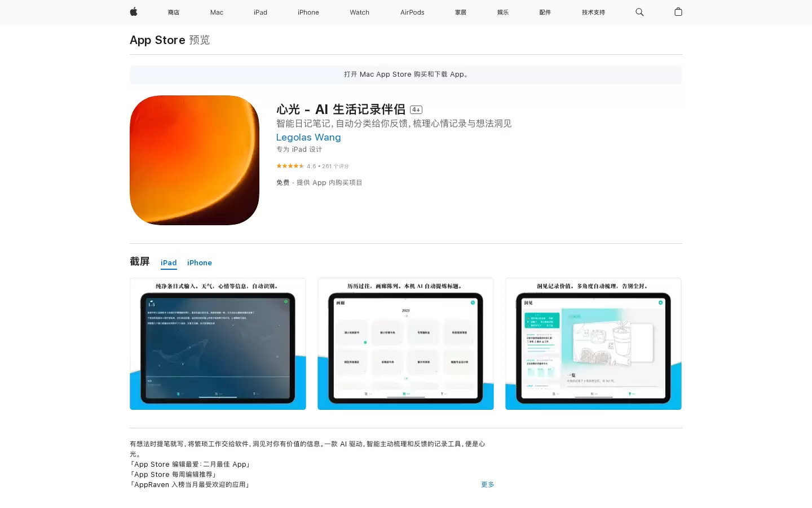
Task: Click the 预览 label next to App Store
Action: coord(200,40)
